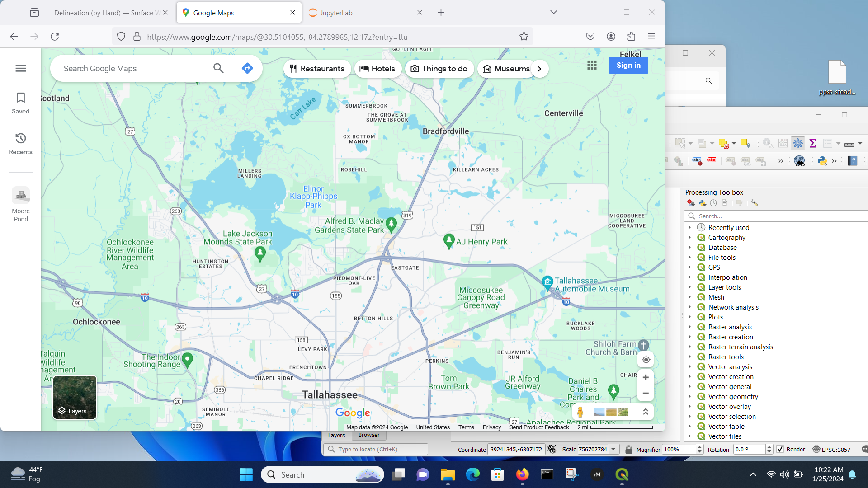Open Processing Toolbox options wrench
This screenshot has height=488, width=868.
(755, 203)
